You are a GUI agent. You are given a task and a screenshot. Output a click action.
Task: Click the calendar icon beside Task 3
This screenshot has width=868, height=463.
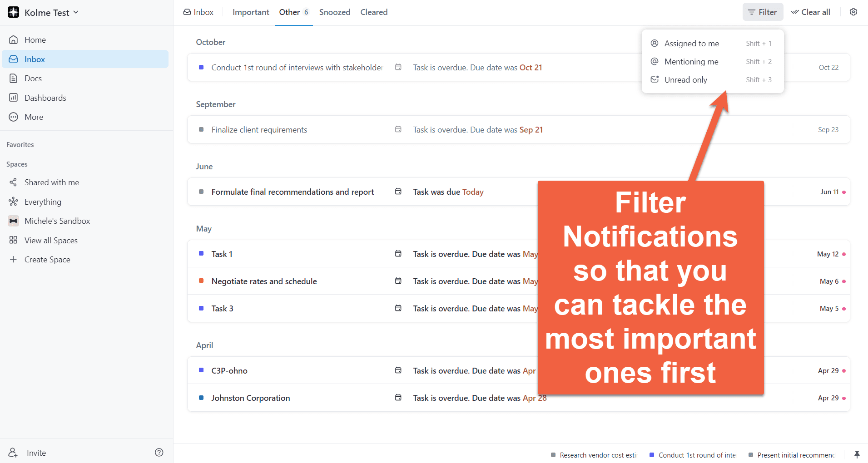[398, 308]
